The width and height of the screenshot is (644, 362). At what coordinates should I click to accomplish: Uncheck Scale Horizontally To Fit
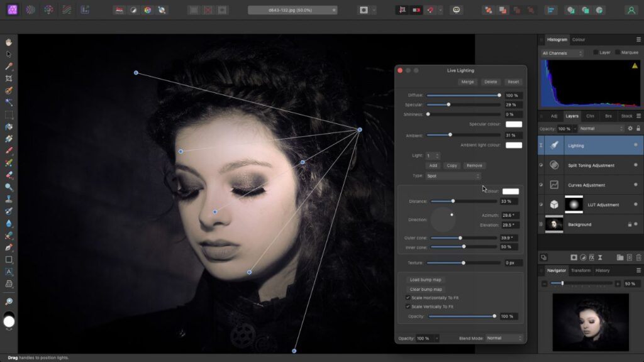click(x=408, y=297)
